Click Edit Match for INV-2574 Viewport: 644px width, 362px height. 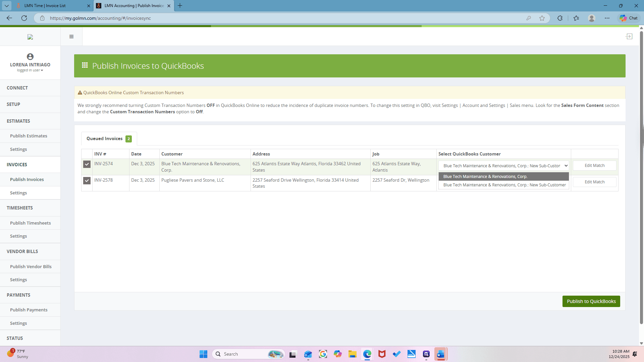click(594, 166)
